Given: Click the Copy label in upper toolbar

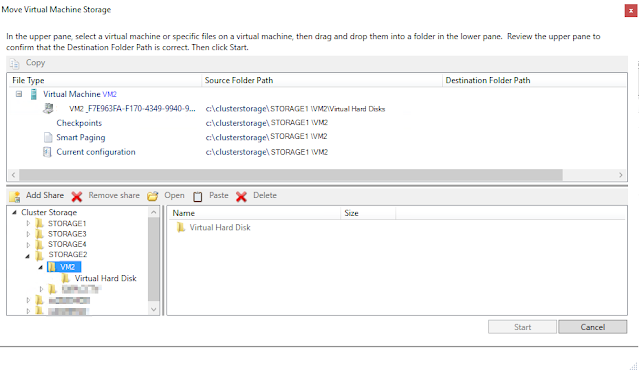Looking at the screenshot, I should pyautogui.click(x=35, y=63).
